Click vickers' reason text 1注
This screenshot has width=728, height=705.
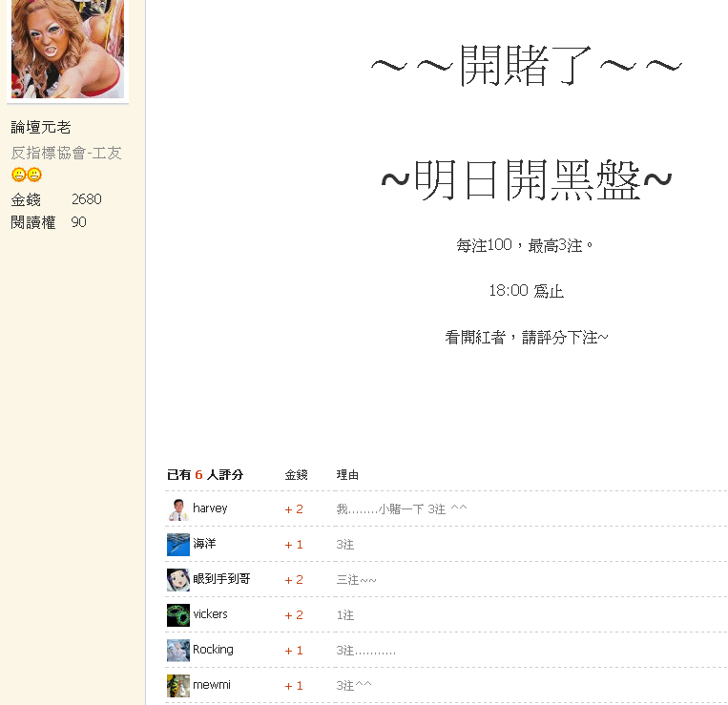coord(345,615)
